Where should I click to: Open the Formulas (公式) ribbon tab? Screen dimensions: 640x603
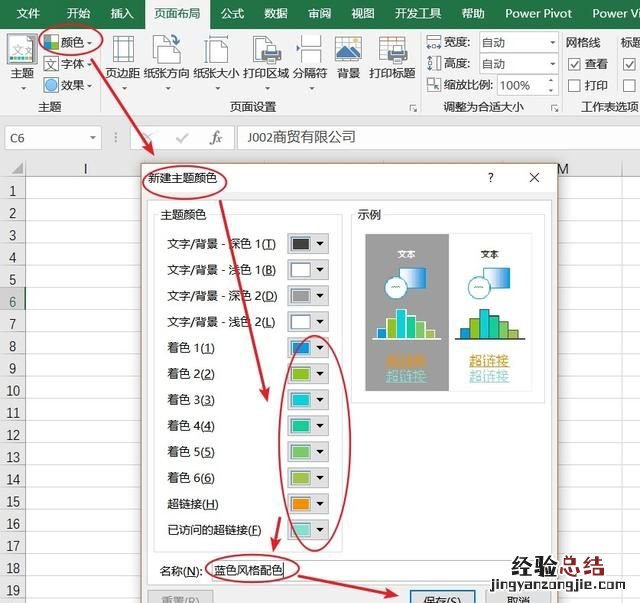[232, 14]
